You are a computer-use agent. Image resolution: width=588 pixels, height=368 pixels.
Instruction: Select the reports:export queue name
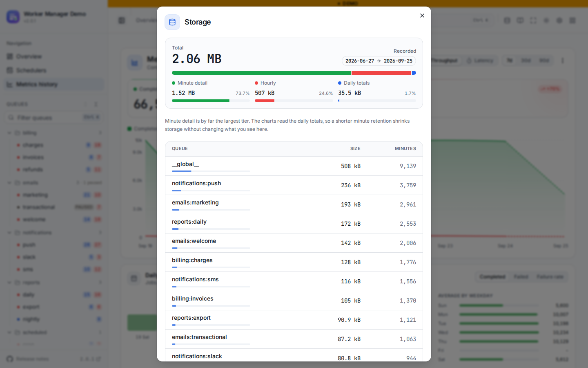coord(191,318)
